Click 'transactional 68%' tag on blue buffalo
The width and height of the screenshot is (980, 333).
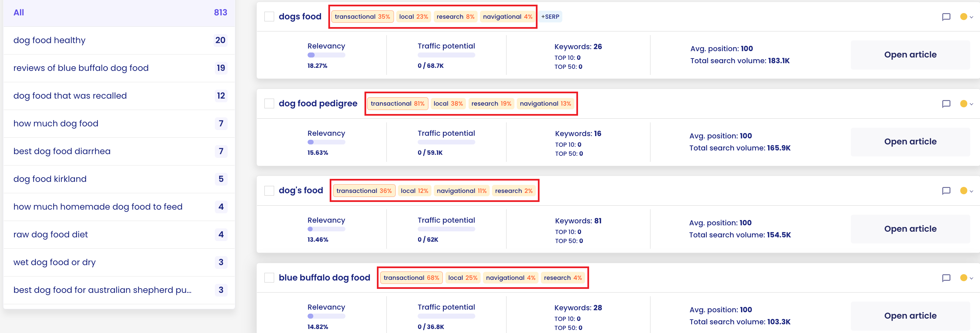pyautogui.click(x=411, y=278)
